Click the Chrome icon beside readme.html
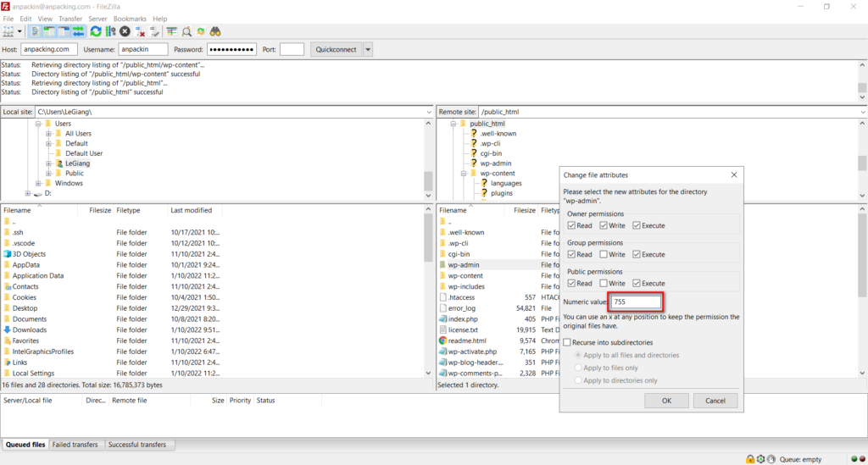The width and height of the screenshot is (868, 465). (442, 340)
